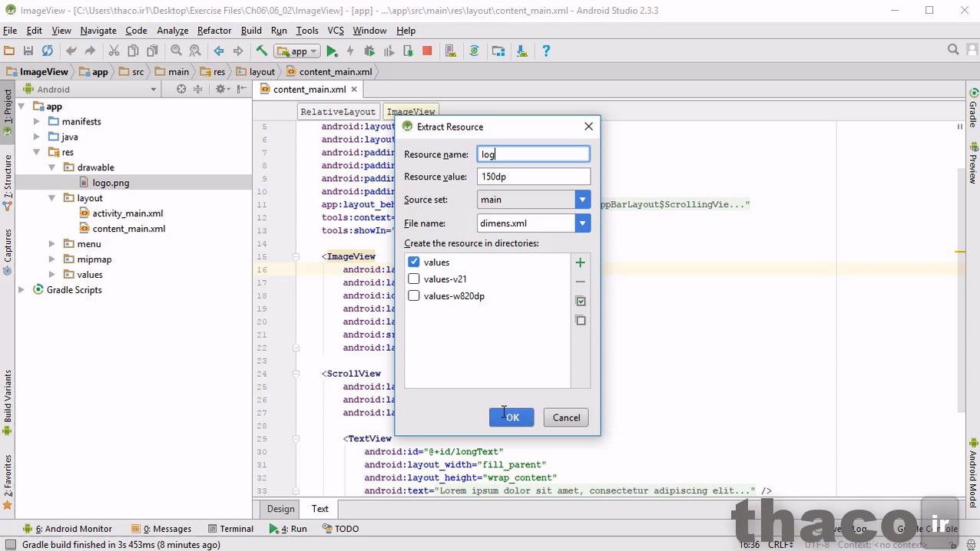Select logo.png in the project tree
The width and height of the screenshot is (980, 551).
click(111, 183)
